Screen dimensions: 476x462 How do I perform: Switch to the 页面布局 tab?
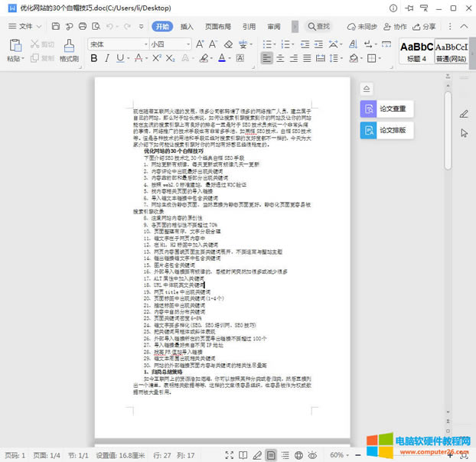(217, 26)
